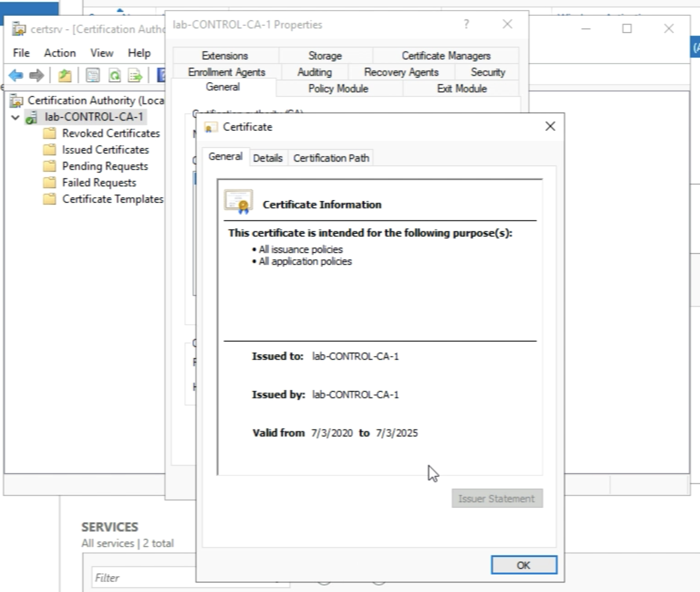Click the Properties toolbar icon
The width and height of the screenshot is (700, 592).
[92, 75]
